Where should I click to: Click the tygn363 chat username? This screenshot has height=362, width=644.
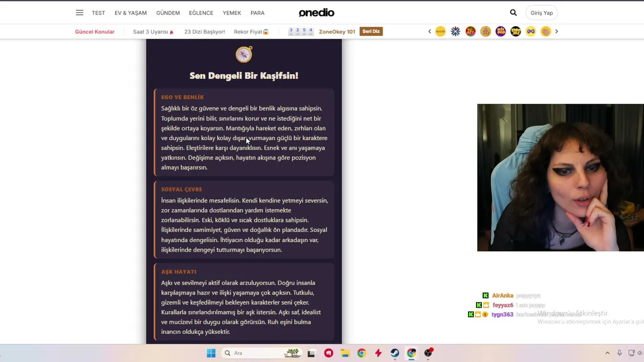(x=502, y=315)
